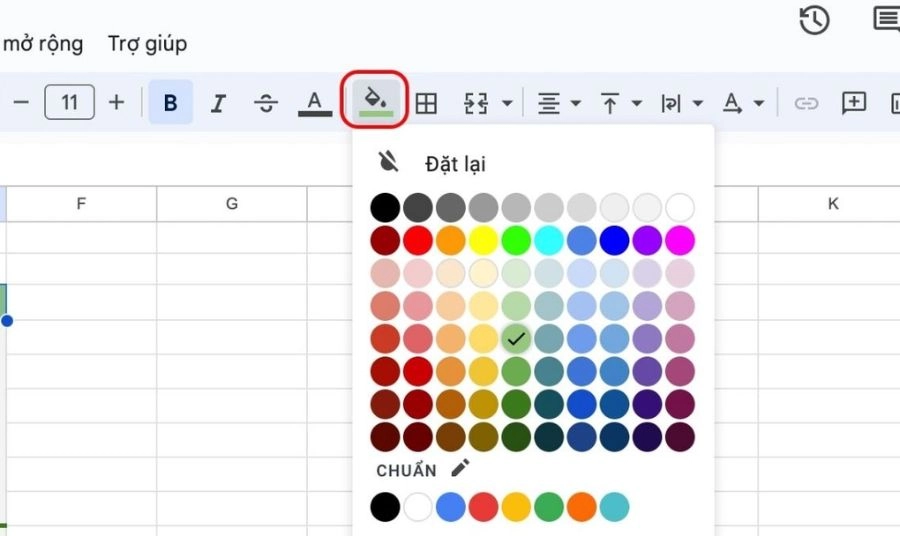Open the Trợ giúp menu
Screen dimensions: 900x536
147,44
